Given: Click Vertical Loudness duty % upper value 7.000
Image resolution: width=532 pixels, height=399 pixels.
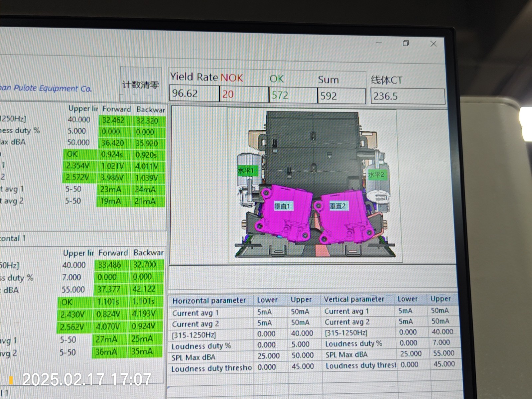Looking at the screenshot, I should click(441, 342).
